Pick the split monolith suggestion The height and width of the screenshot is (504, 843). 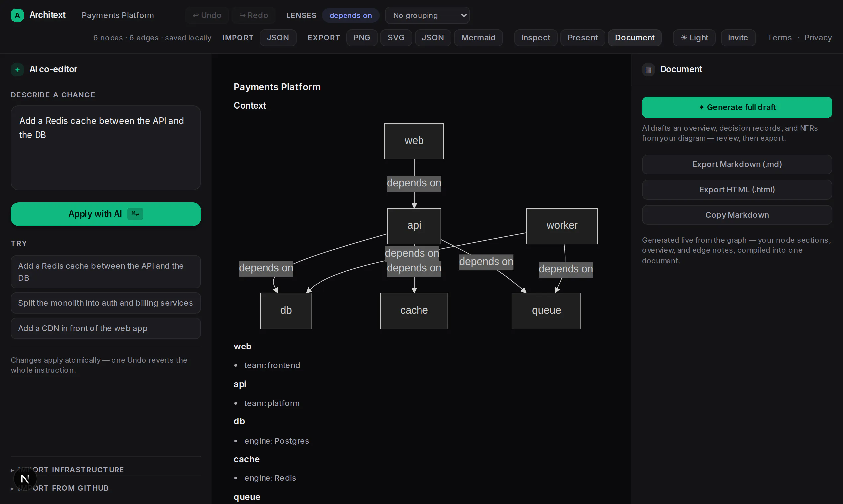click(106, 303)
